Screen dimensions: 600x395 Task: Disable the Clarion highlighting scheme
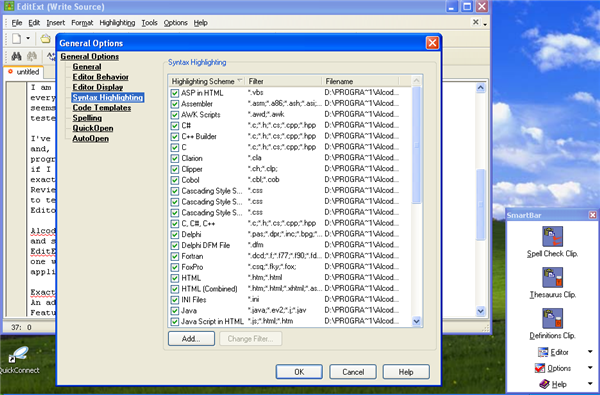175,158
